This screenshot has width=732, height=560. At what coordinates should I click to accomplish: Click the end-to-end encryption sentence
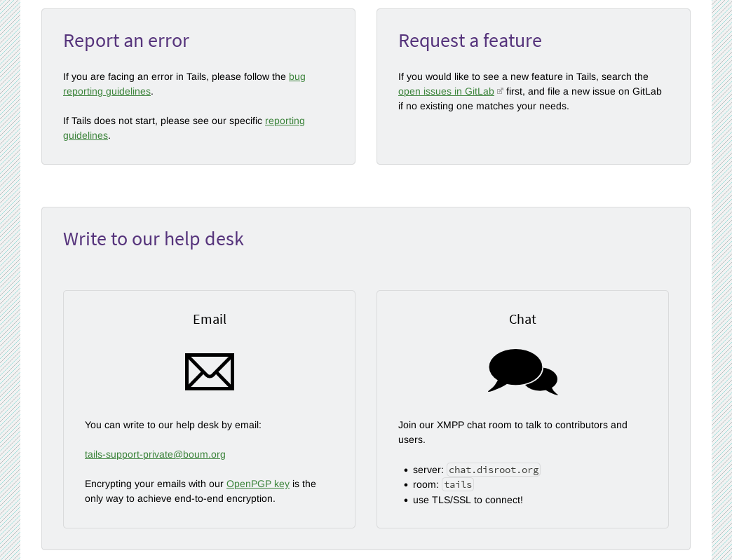point(201,491)
